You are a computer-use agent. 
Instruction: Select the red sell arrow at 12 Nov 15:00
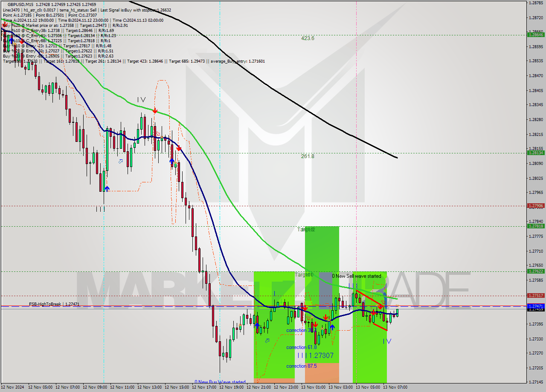(179, 148)
